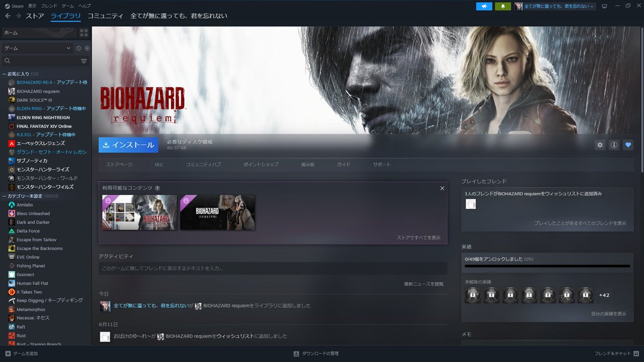Open the ゲーム menu in menu bar
This screenshot has height=362, width=644.
tap(68, 5)
